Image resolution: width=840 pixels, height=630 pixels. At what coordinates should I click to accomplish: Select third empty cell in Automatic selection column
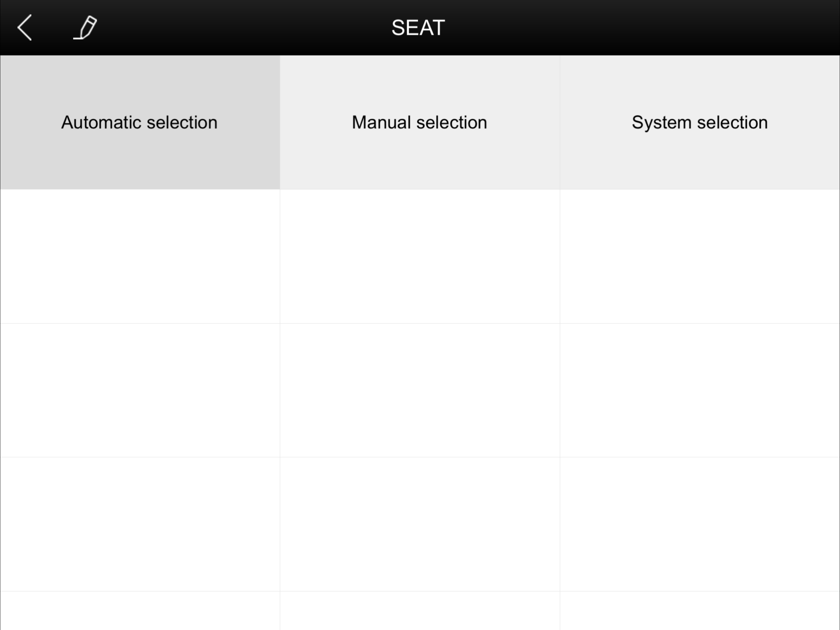(x=140, y=524)
